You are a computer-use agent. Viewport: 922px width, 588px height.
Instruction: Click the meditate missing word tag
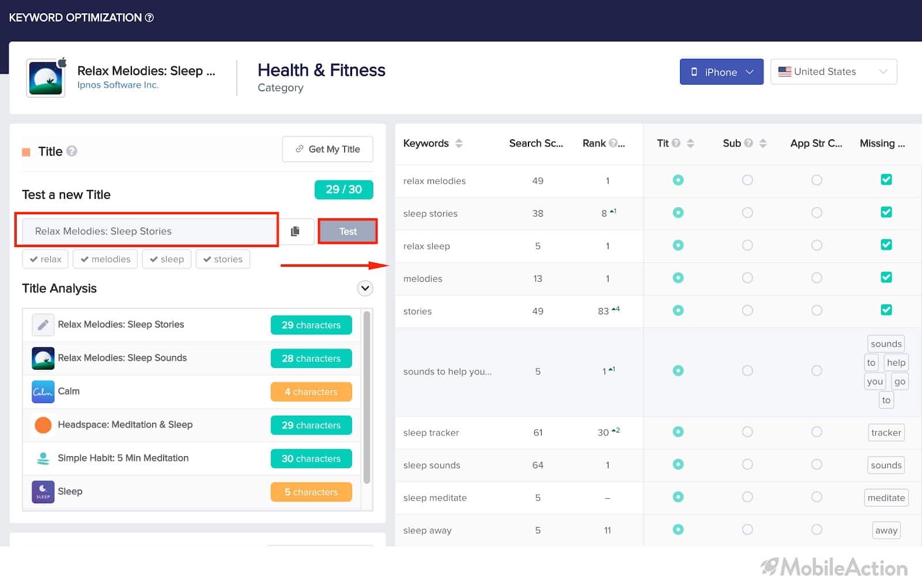click(x=886, y=498)
